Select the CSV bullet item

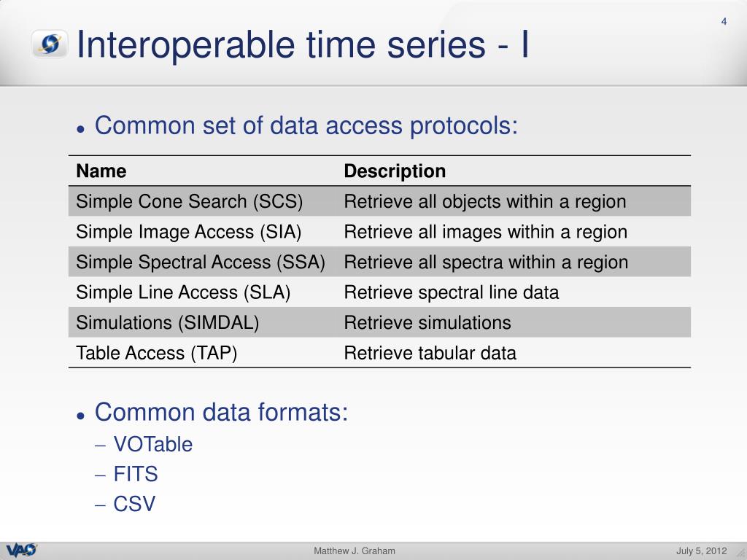[x=134, y=505]
